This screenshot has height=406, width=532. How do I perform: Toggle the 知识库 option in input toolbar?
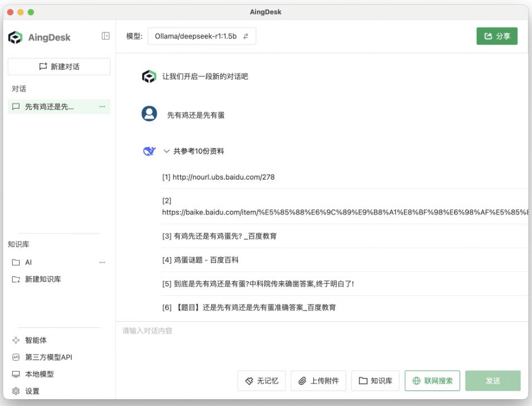click(x=375, y=381)
